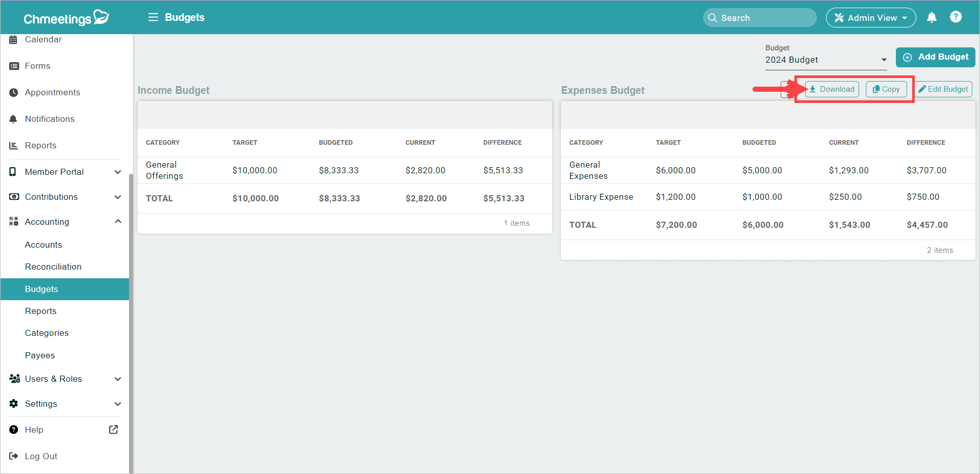
Task: Click the Forms sidebar icon
Action: tap(14, 66)
